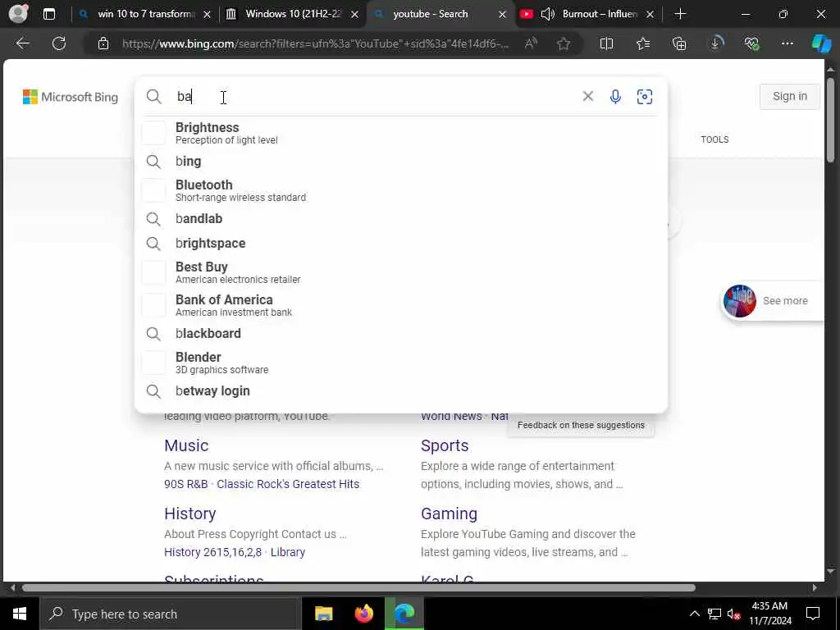Show hidden tray icons chevron

[x=694, y=614]
